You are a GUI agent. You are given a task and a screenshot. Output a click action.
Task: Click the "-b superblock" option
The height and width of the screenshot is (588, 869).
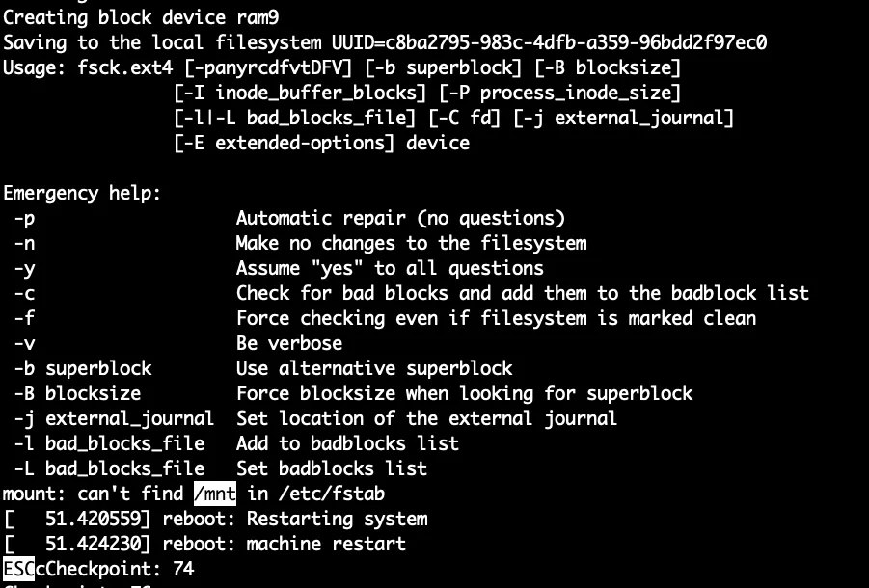pos(82,368)
